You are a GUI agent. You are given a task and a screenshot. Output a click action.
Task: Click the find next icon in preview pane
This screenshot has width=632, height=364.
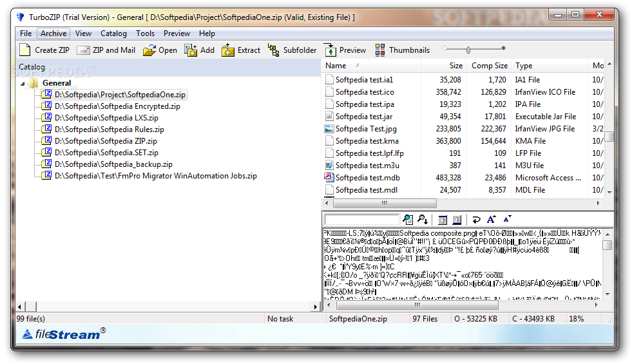pos(423,219)
